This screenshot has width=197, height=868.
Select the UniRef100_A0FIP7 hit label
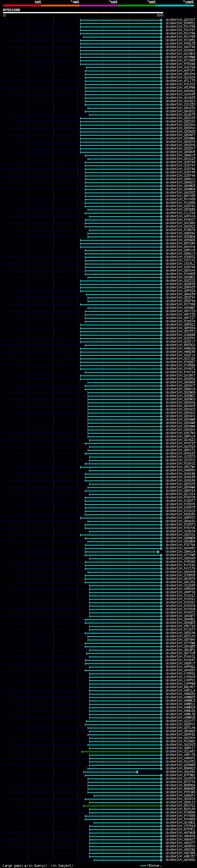[x=180, y=71]
